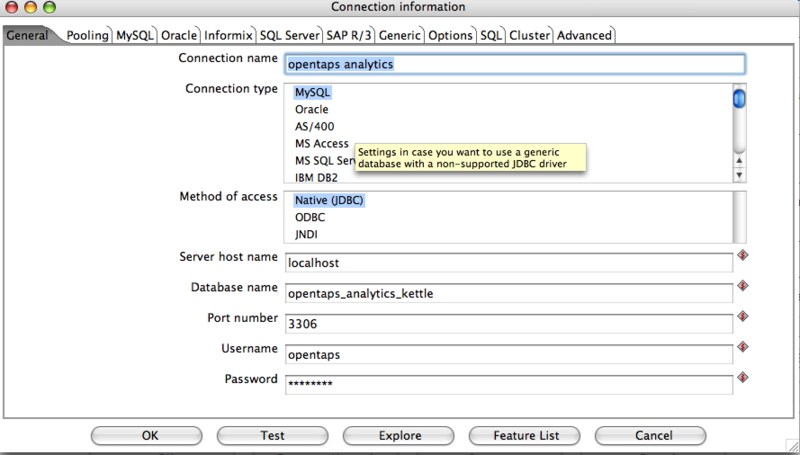Select AS/400 in Connection type list
This screenshot has width=800, height=455.
pos(315,127)
